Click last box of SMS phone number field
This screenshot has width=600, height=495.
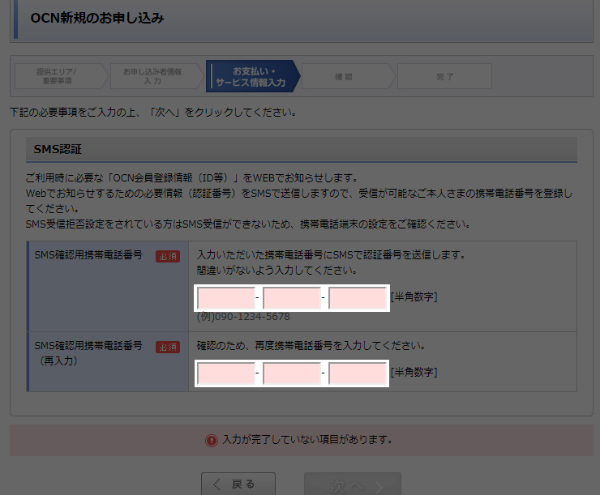pos(358,298)
